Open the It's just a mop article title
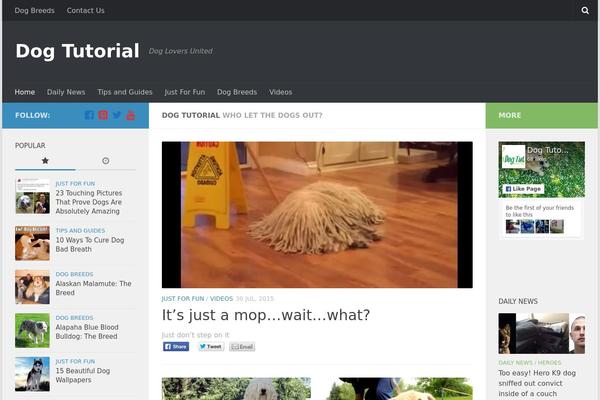600x400 pixels. tap(266, 315)
